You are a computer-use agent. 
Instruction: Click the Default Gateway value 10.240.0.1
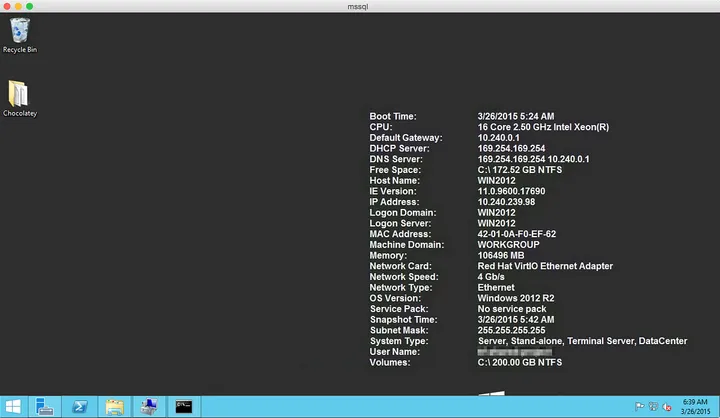[498, 138]
